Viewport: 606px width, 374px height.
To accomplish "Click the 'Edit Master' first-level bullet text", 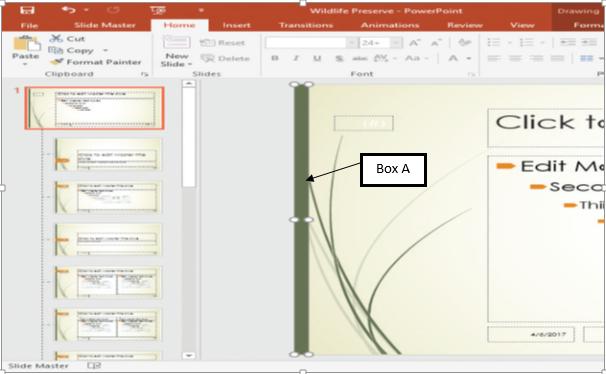I will [x=561, y=167].
